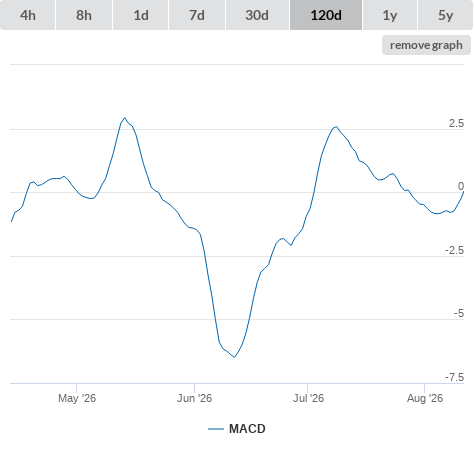
Task: Click the MACD peak in early July
Action: click(x=336, y=127)
